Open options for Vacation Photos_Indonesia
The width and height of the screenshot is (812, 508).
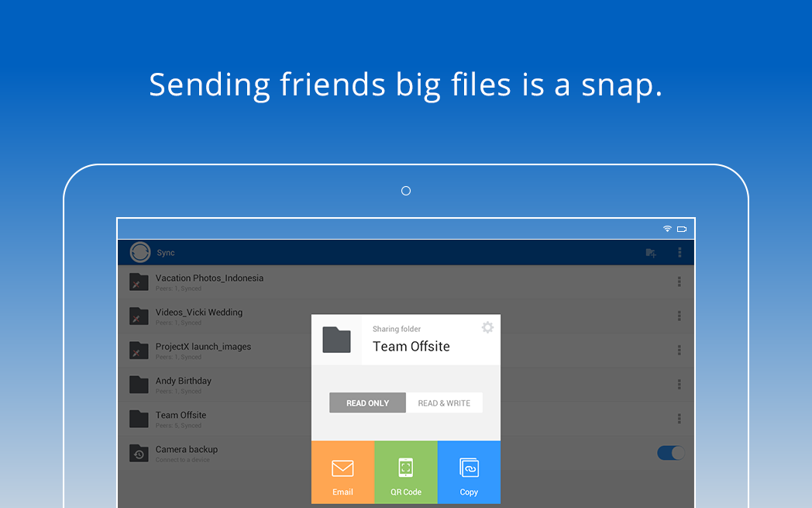pyautogui.click(x=680, y=282)
